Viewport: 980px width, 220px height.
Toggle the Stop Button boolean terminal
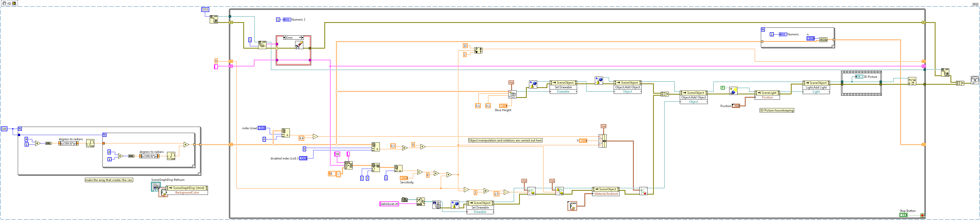coord(903,215)
